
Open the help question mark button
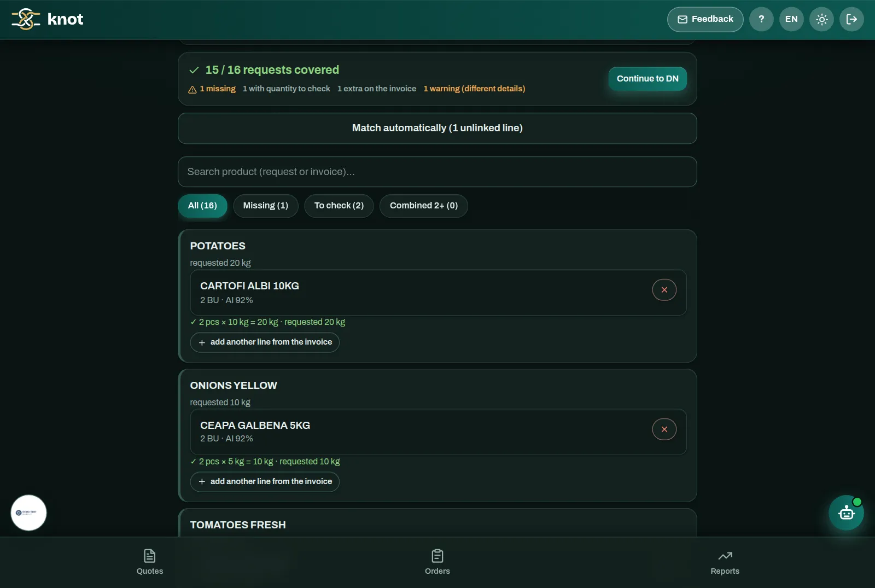[x=761, y=19]
